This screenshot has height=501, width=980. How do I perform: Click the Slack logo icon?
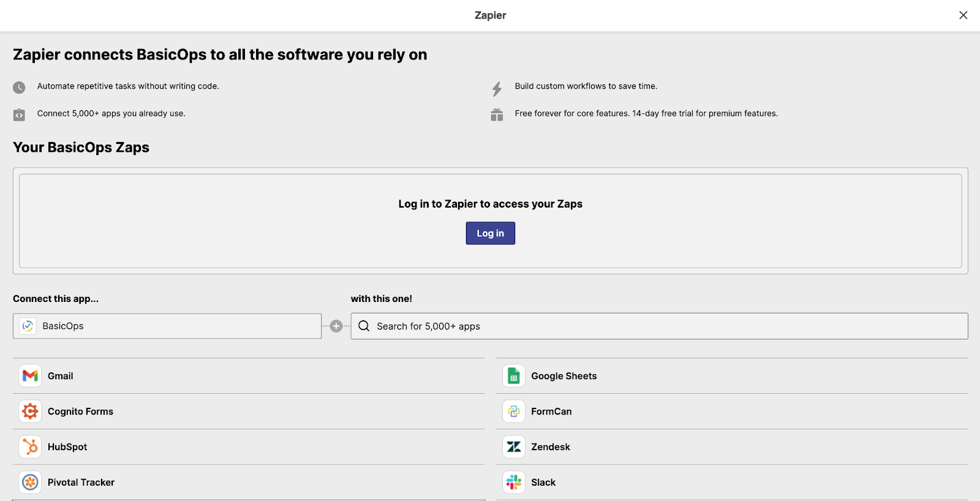point(514,483)
